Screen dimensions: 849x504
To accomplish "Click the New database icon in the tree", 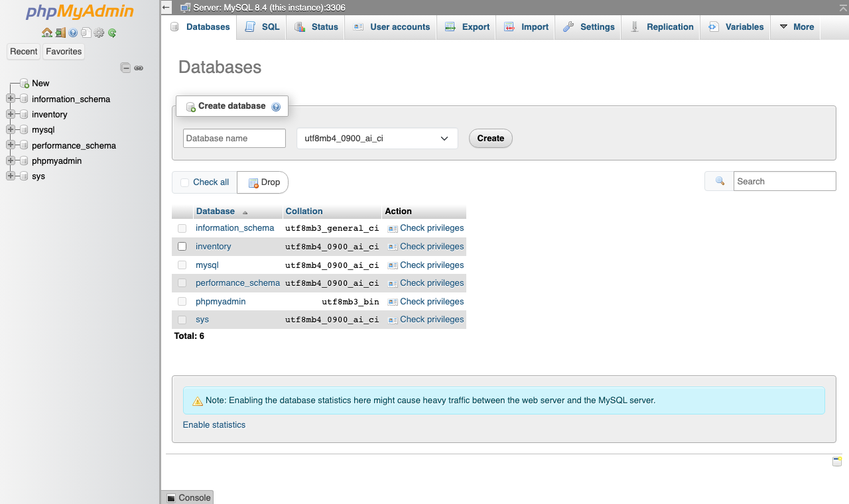I will click(25, 84).
